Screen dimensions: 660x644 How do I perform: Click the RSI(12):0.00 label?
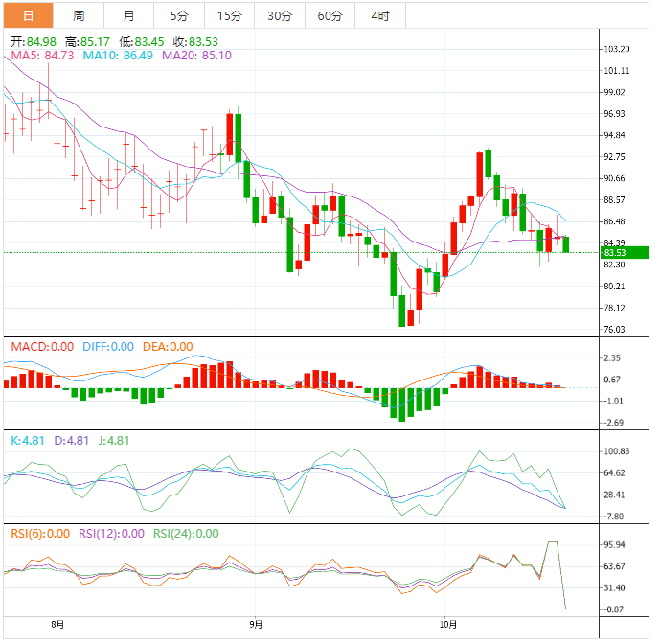click(x=111, y=534)
